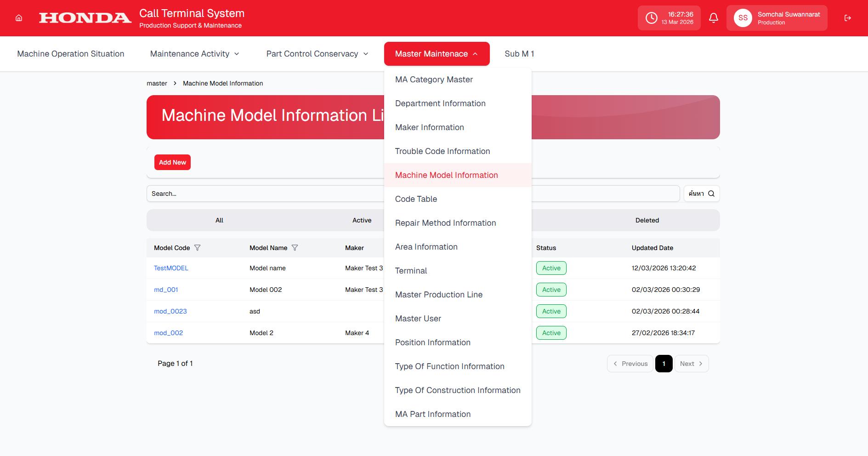868x456 pixels.
Task: Show the All records tab
Action: (x=219, y=220)
